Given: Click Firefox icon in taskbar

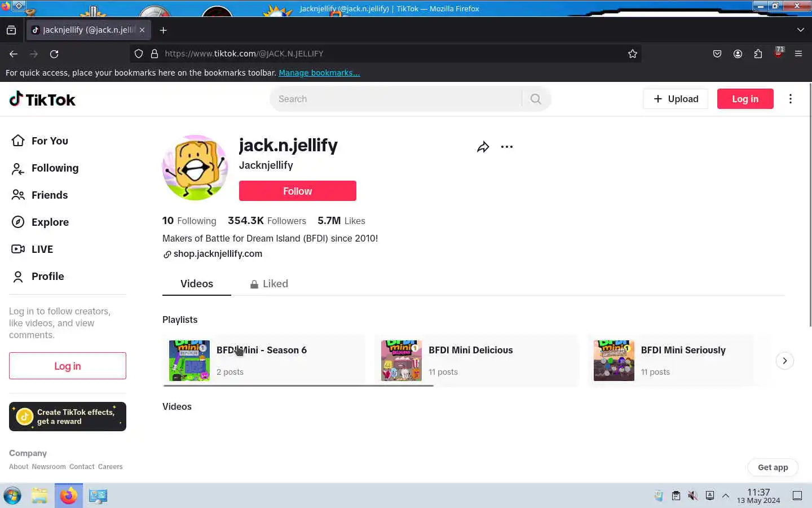Looking at the screenshot, I should (69, 496).
